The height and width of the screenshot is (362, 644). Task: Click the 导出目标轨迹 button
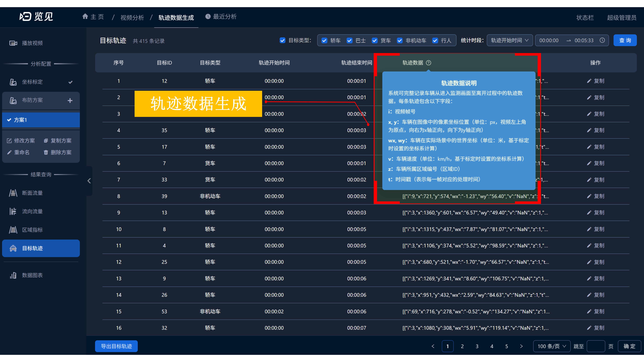[116, 346]
